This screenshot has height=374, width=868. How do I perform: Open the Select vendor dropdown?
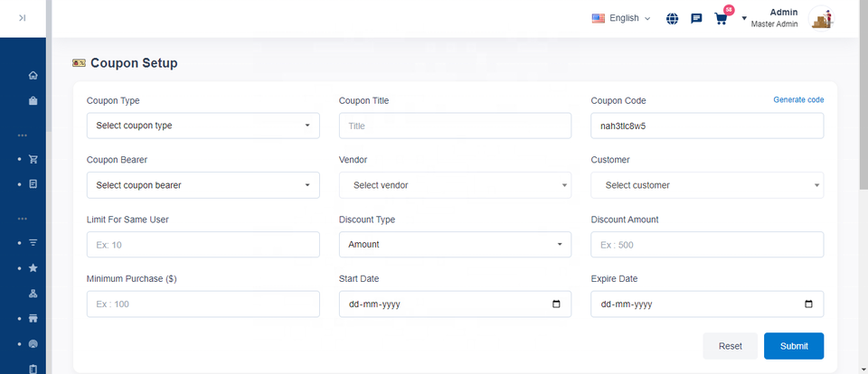(455, 185)
